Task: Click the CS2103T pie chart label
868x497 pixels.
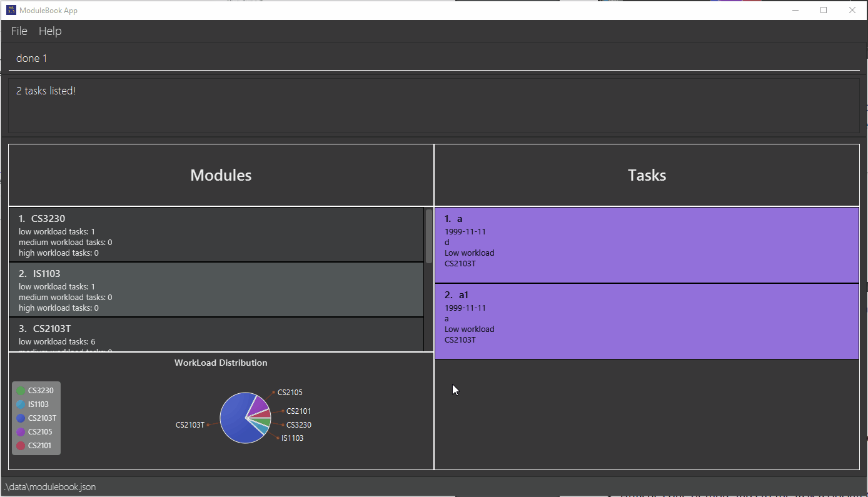Action: pos(190,425)
